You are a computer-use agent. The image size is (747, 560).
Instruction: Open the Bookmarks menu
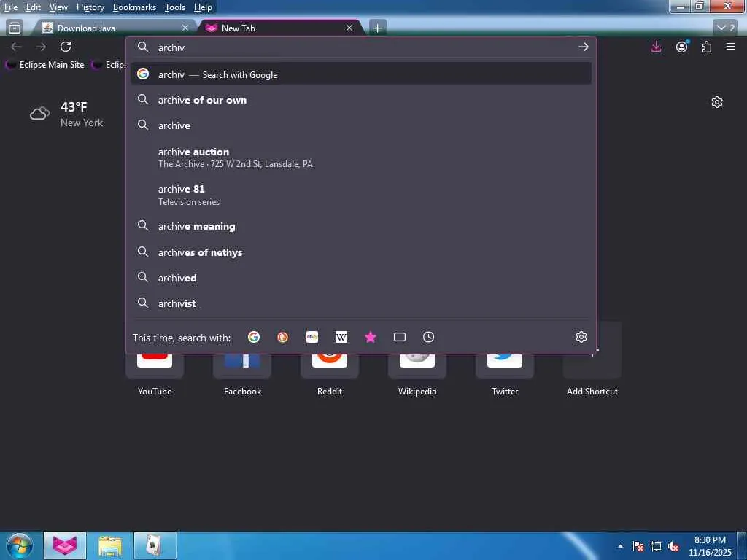(x=134, y=7)
